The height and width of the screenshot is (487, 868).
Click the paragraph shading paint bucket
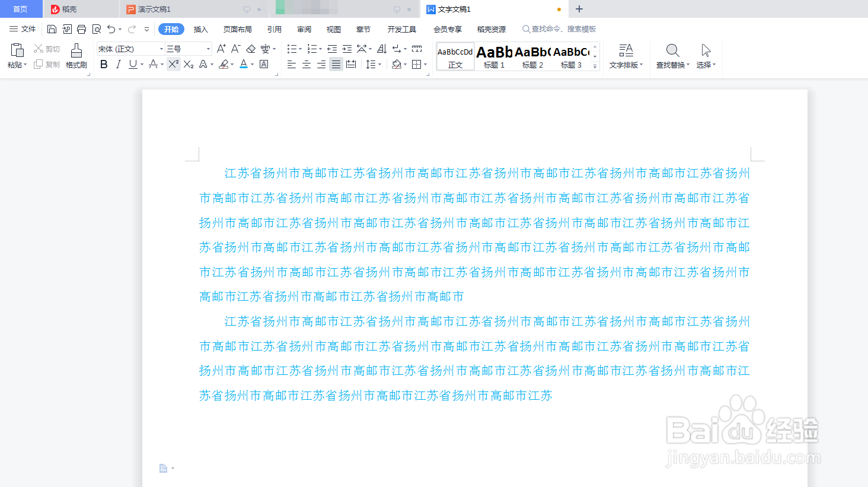397,64
